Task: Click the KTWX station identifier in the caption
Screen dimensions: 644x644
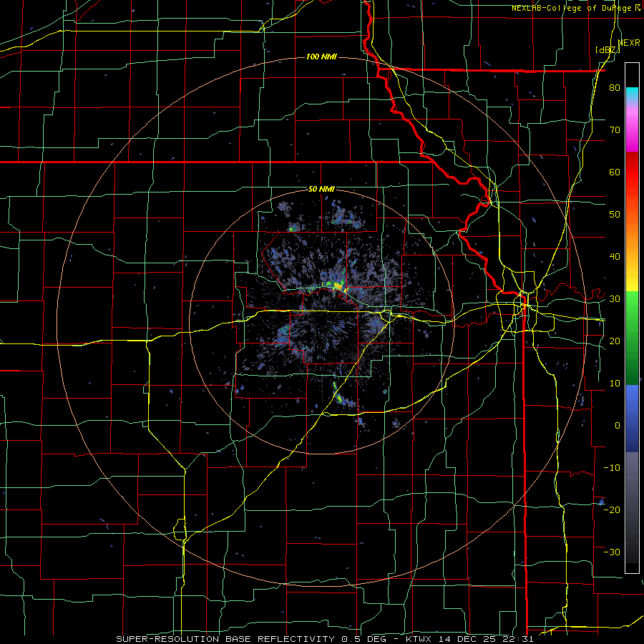Action: coord(420,639)
